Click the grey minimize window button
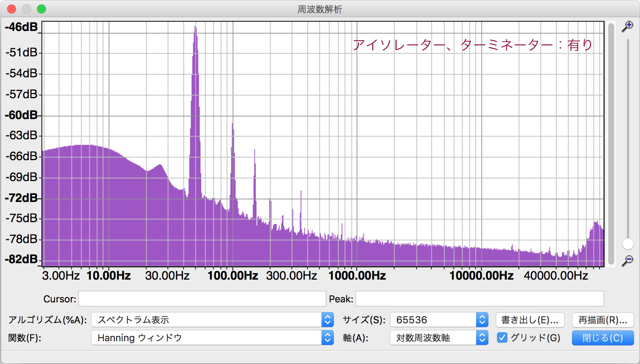Screen dimensions: 640x364 (27, 9)
